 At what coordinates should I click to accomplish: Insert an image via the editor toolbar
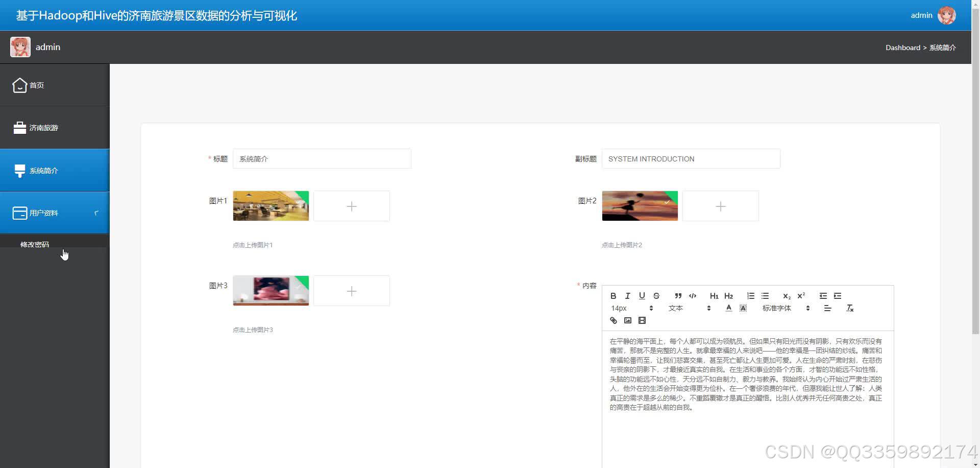(x=627, y=320)
